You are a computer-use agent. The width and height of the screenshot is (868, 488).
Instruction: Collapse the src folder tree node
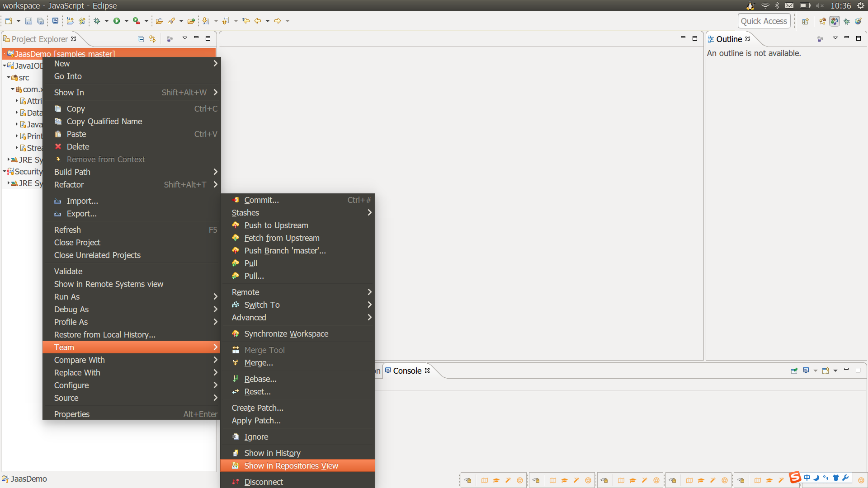point(8,77)
